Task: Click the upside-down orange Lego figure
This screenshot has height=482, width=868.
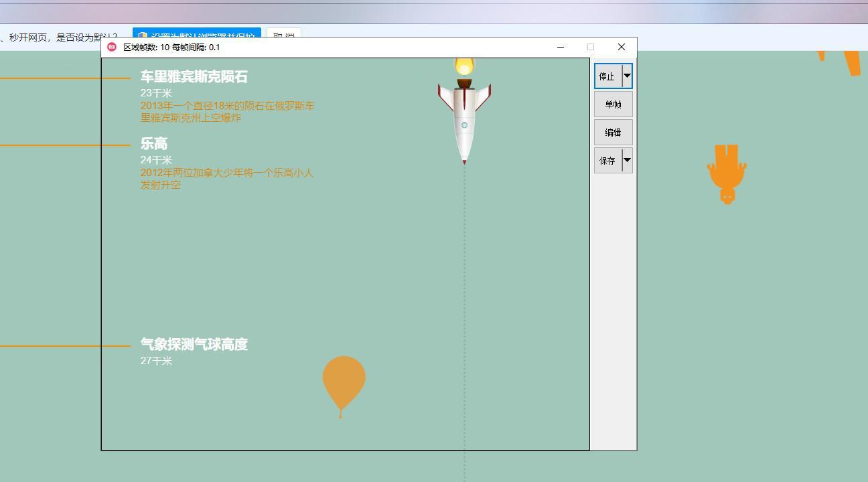Action: 727,174
